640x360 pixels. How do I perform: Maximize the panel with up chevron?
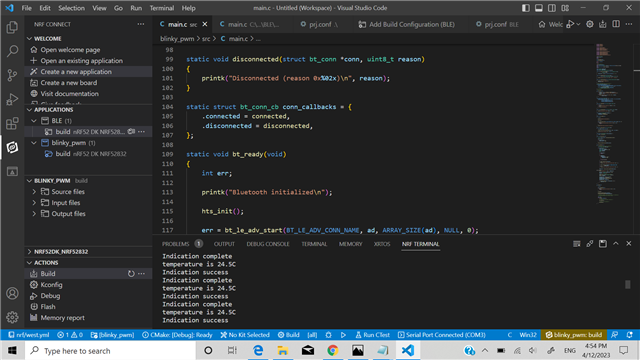point(616,244)
